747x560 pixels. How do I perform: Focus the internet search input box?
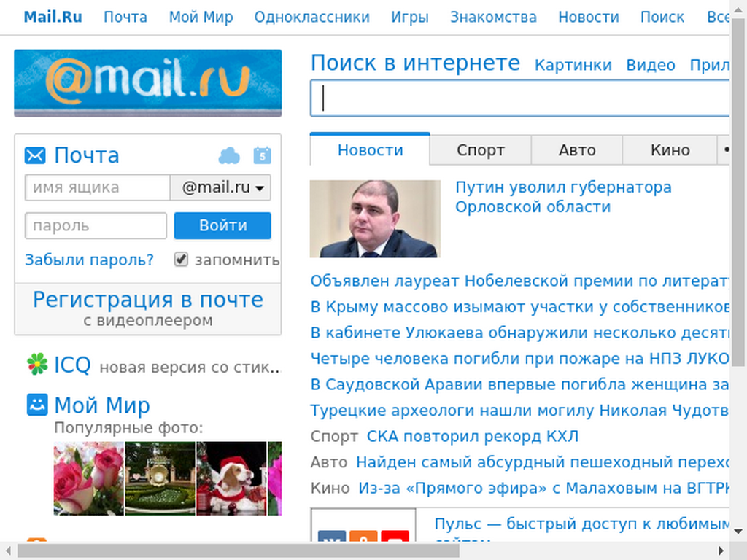[x=519, y=98]
